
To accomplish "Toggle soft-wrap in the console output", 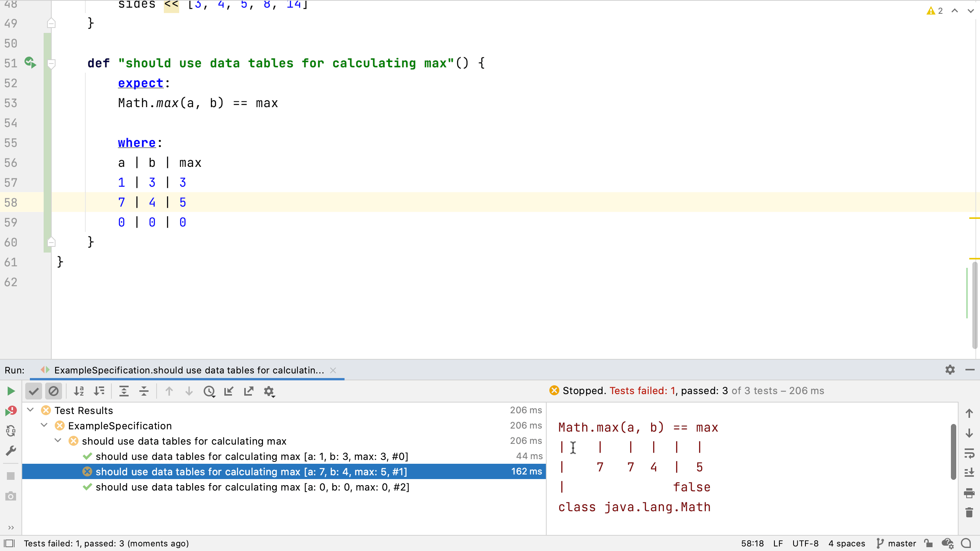I will [x=969, y=453].
